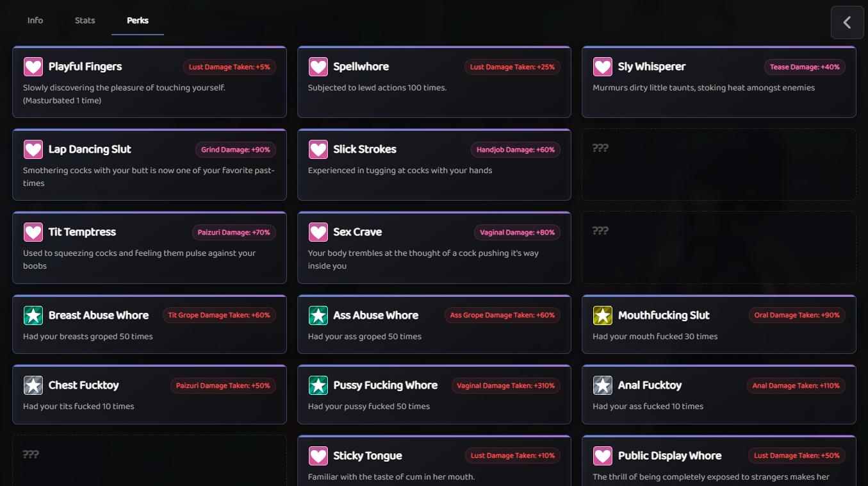Click the heart icon beside Playful Fingers

pyautogui.click(x=33, y=67)
